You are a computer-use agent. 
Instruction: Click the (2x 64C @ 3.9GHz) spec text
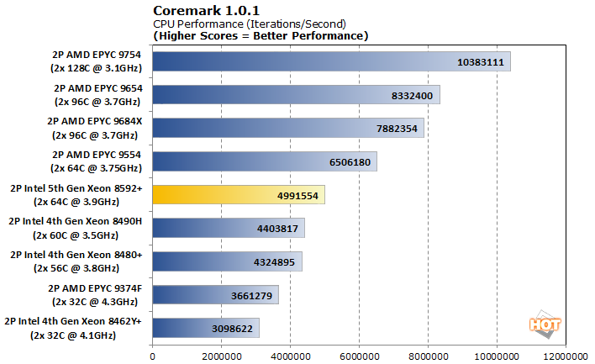(76, 202)
